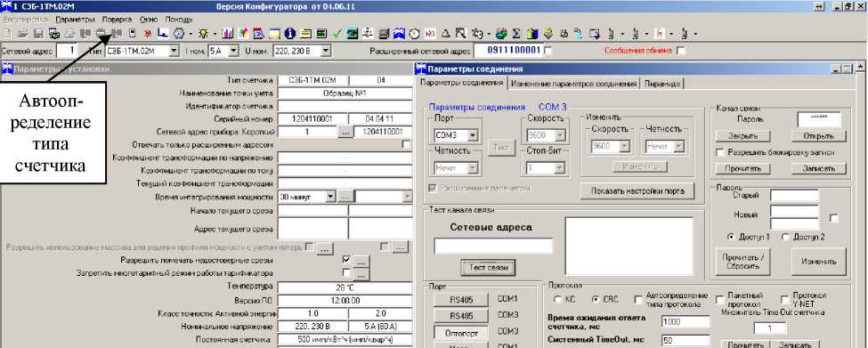The height and width of the screenshot is (348, 868).
Task: Click Показать настройки порта button
Action: 637,190
